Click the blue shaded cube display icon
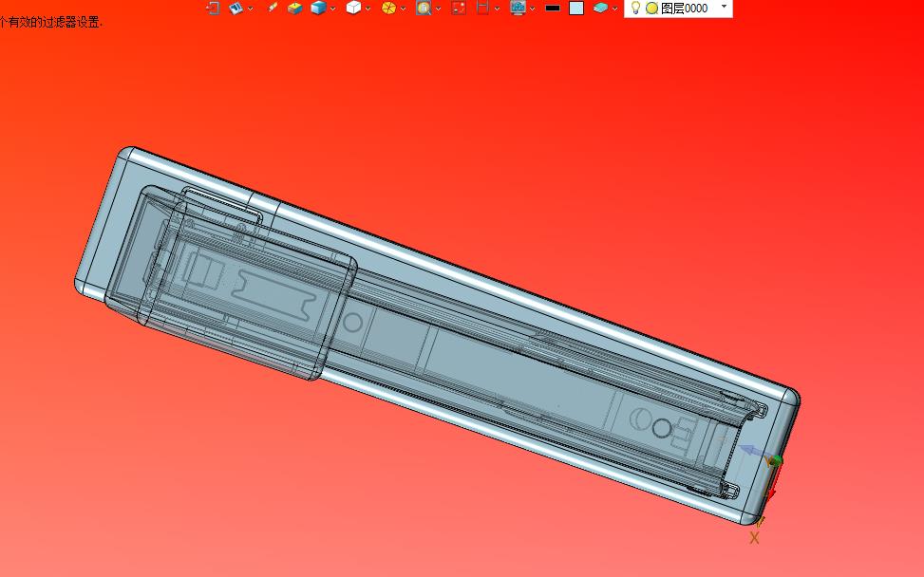Screen dimensions: 924x577 click(318, 8)
